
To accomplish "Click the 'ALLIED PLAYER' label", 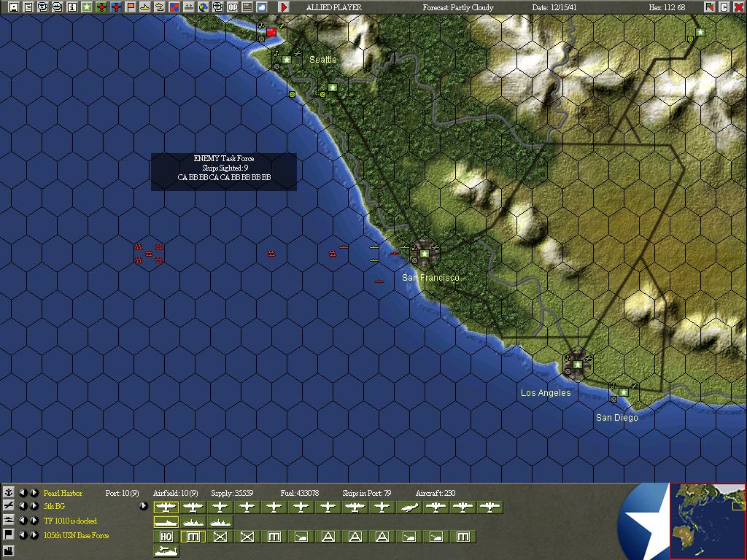I will tap(334, 7).
